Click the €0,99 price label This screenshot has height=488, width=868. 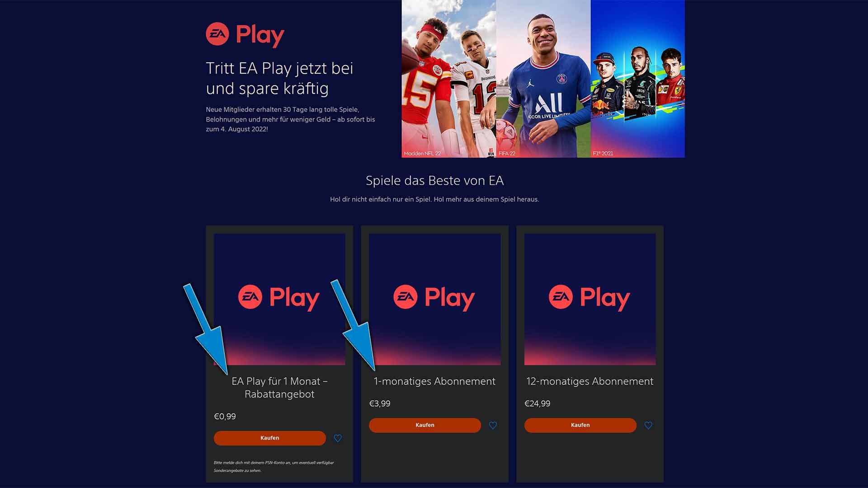(225, 416)
